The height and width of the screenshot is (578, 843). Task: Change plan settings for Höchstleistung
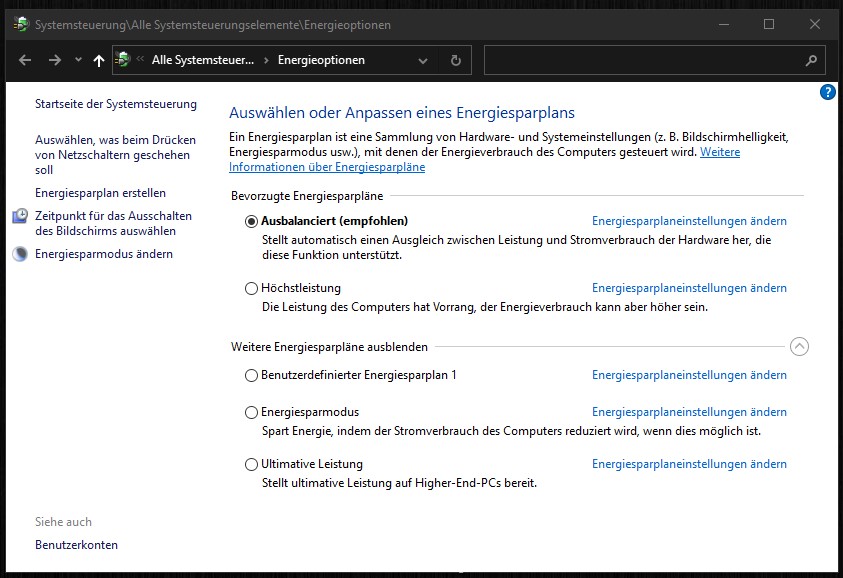[689, 288]
